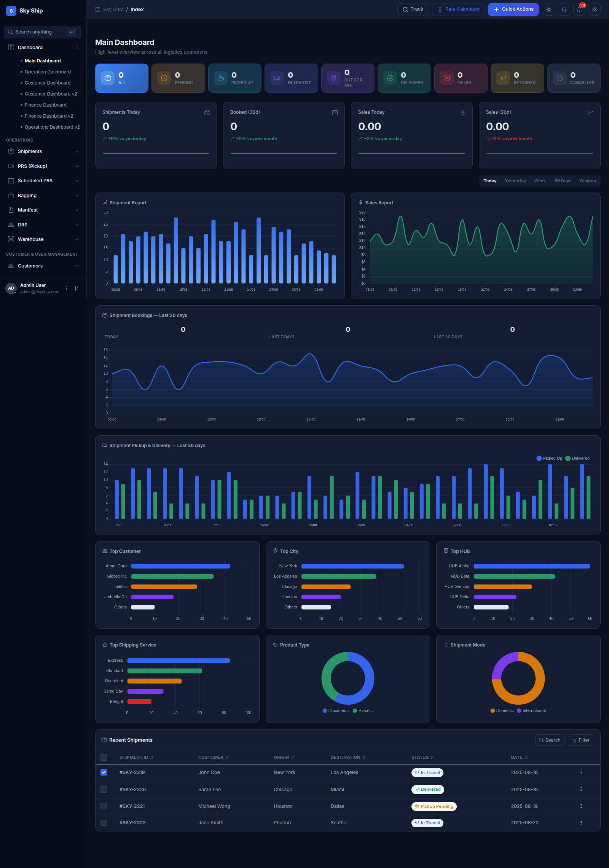Toggle the Picked Up legend color dot
Image resolution: width=609 pixels, height=868 pixels.
(539, 459)
